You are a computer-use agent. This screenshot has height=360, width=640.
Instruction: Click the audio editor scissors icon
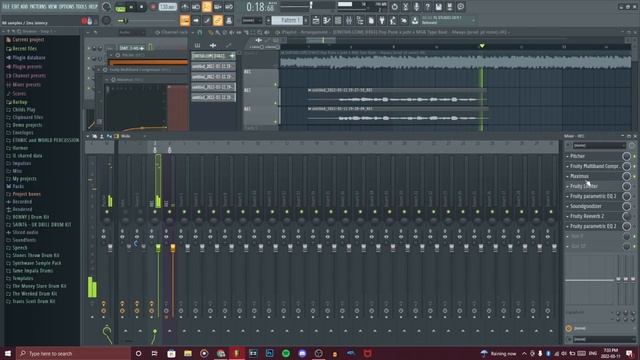pos(405,7)
